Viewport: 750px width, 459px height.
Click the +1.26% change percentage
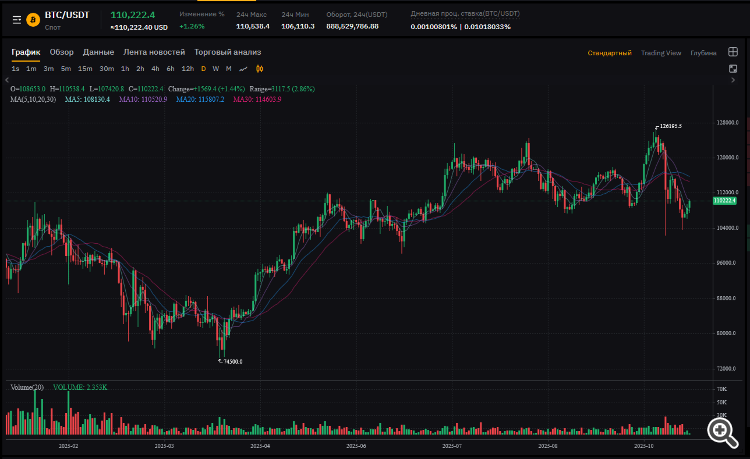pyautogui.click(x=192, y=26)
